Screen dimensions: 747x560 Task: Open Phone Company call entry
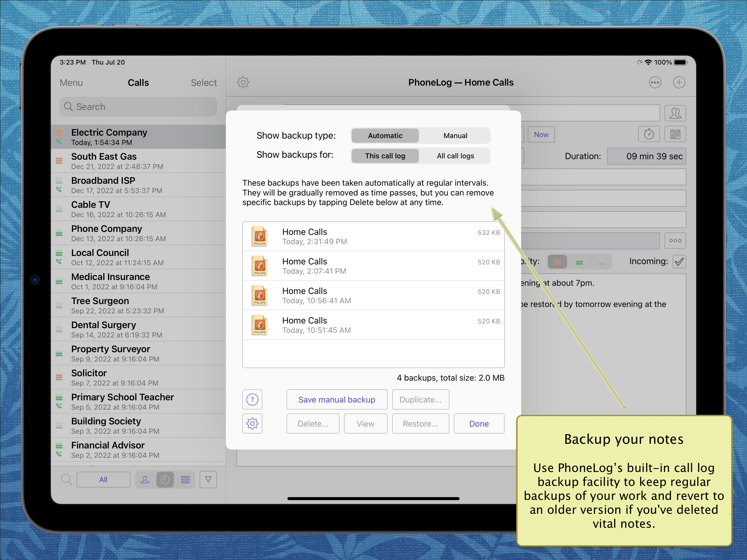pos(138,233)
